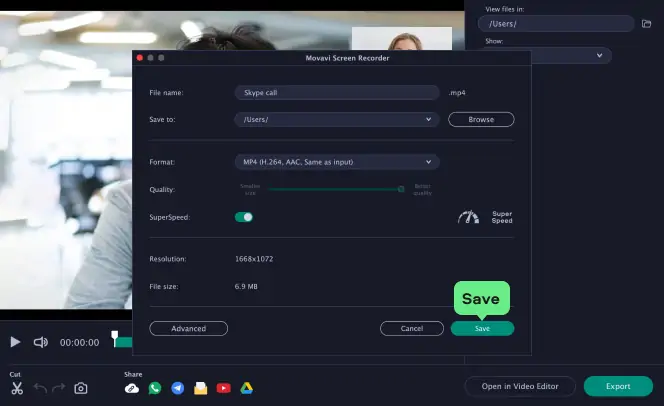This screenshot has width=664, height=406.
Task: Click the .mp4 extension label
Action: point(457,92)
